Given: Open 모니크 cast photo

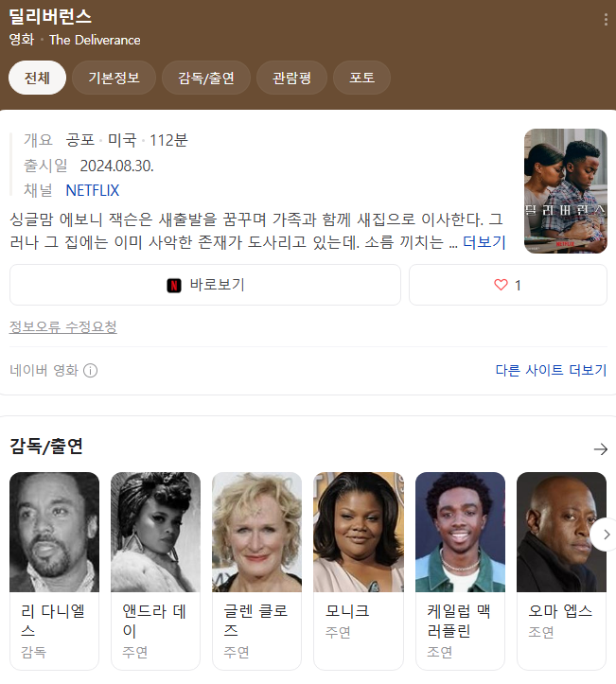Looking at the screenshot, I should [359, 533].
